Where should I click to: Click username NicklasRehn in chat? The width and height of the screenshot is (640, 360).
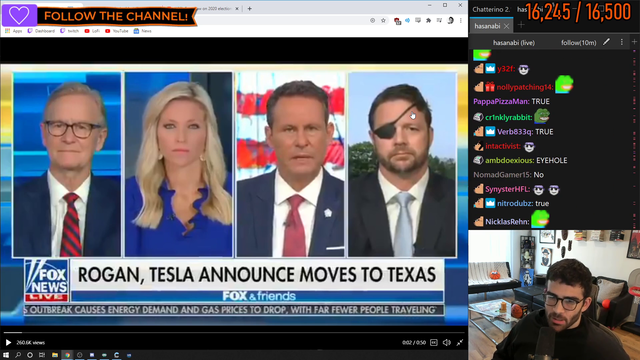[x=507, y=222]
